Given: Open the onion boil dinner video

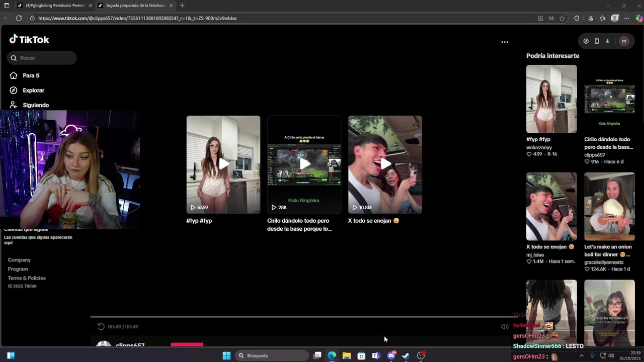Looking at the screenshot, I should (609, 207).
